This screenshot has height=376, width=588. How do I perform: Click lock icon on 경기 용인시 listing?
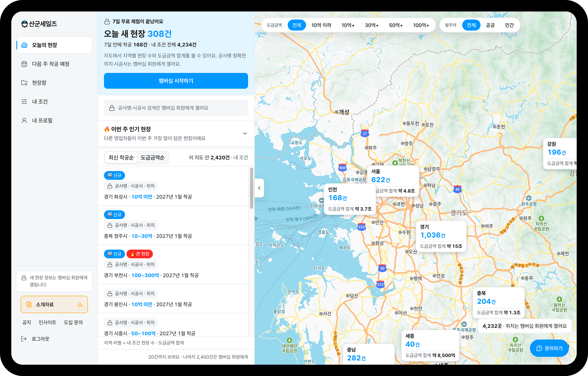pos(110,294)
